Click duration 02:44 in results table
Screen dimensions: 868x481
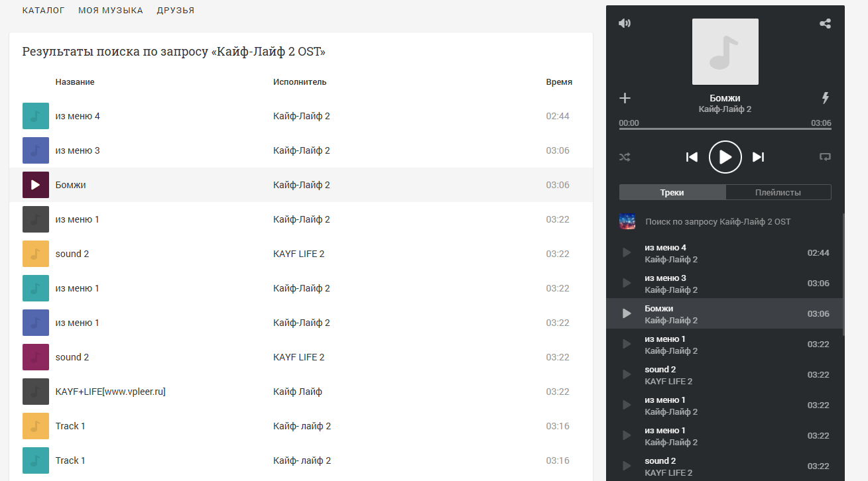(x=558, y=116)
